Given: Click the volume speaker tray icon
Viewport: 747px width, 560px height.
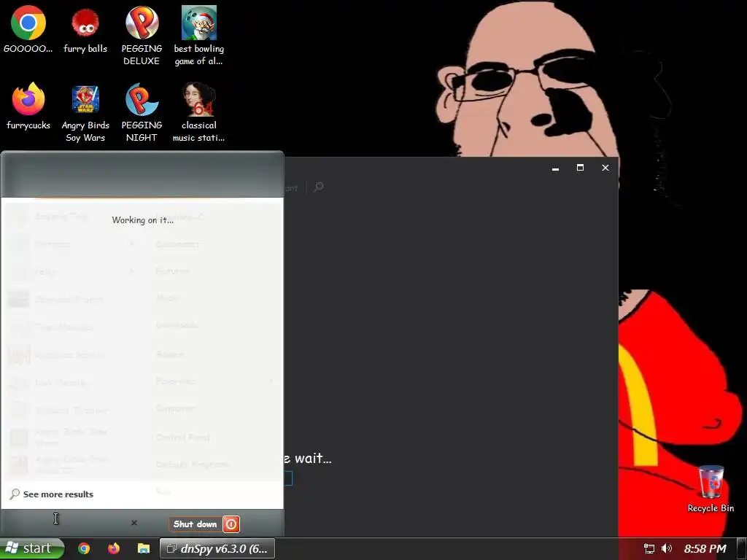Looking at the screenshot, I should click(667, 548).
